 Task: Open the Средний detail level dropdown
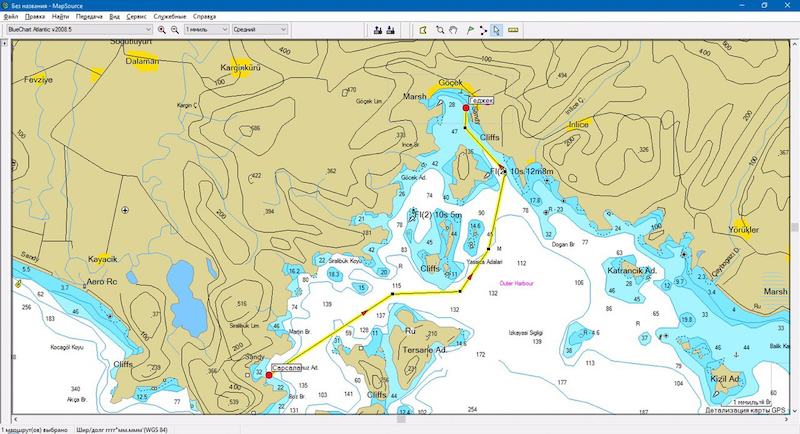[x=260, y=30]
